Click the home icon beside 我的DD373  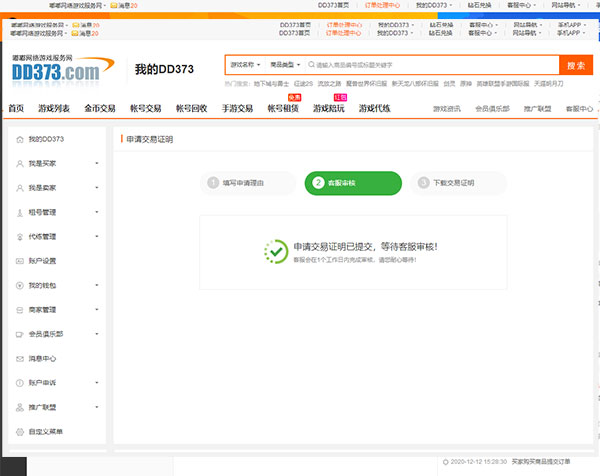click(x=20, y=139)
